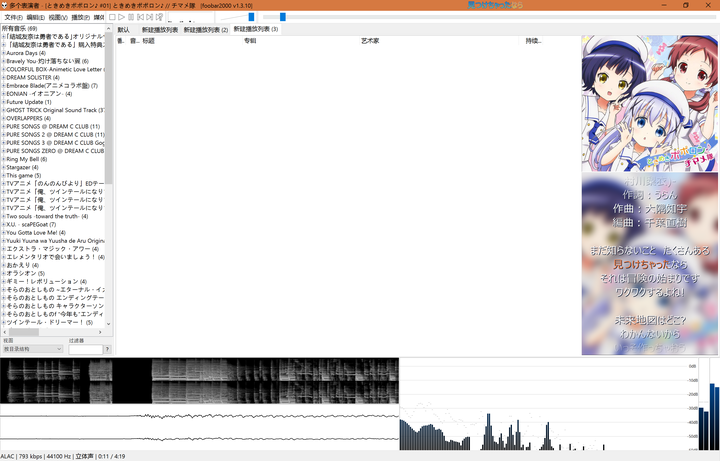Click the spectrum analyzer bars panel

pyautogui.click(x=549, y=404)
